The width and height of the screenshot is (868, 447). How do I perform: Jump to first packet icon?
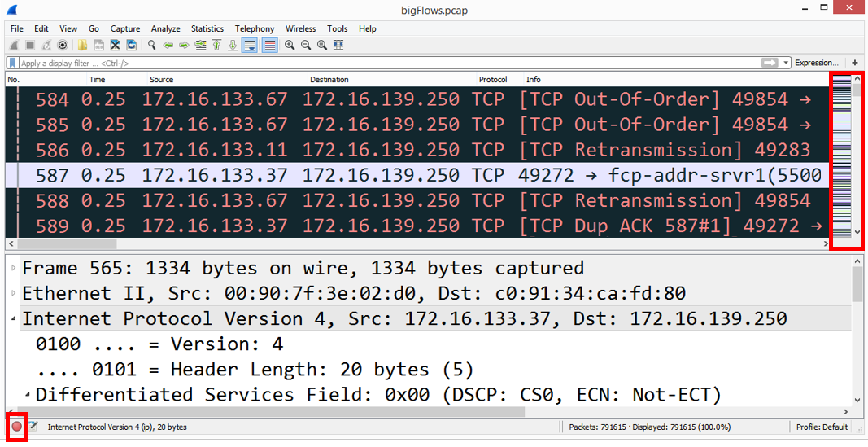click(217, 46)
